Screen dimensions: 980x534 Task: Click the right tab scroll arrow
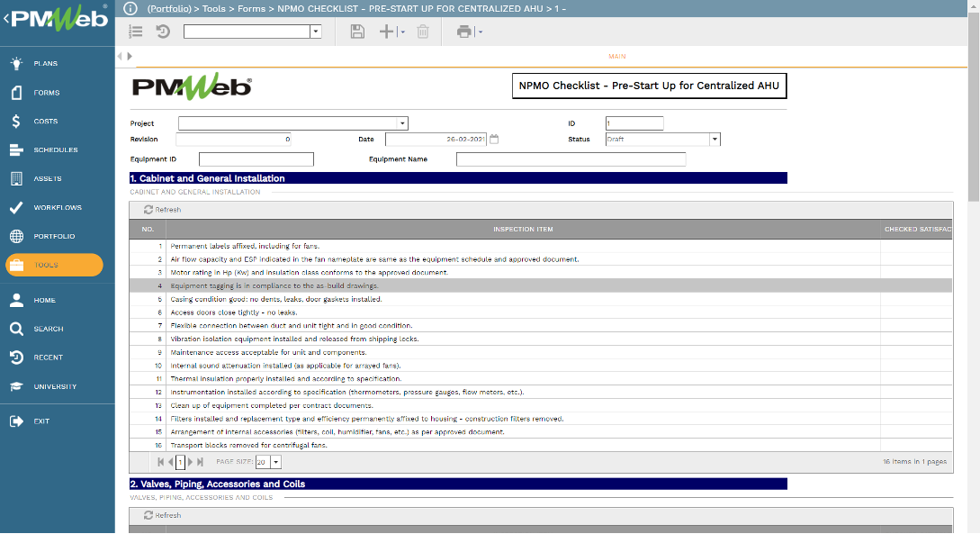(x=130, y=56)
